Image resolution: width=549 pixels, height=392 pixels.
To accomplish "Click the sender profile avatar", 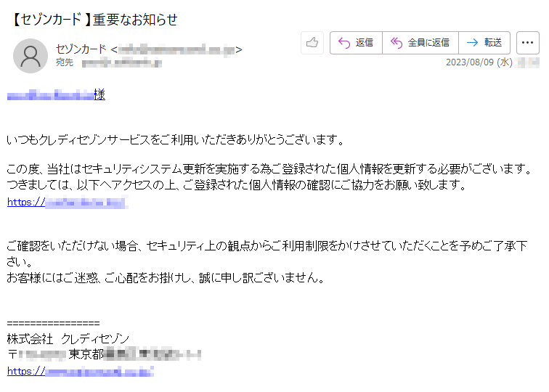I will tap(30, 56).
